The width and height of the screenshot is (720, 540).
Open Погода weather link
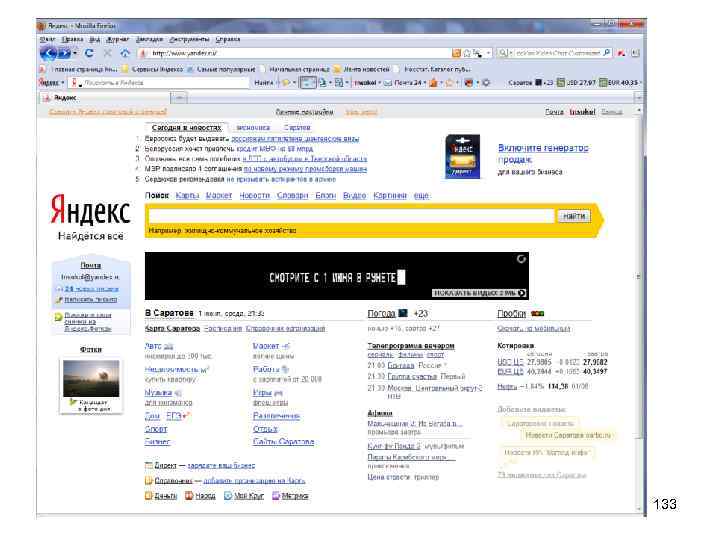coord(381,314)
